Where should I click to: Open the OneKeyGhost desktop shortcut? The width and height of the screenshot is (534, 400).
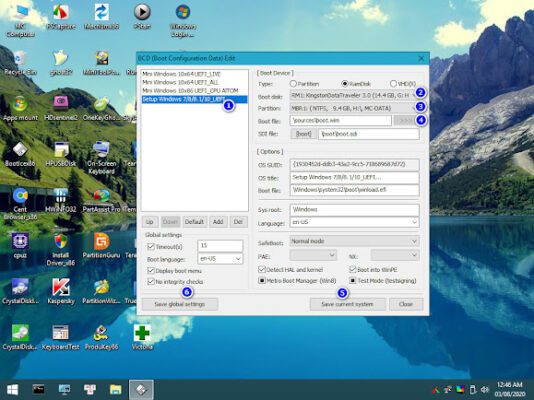click(x=101, y=109)
